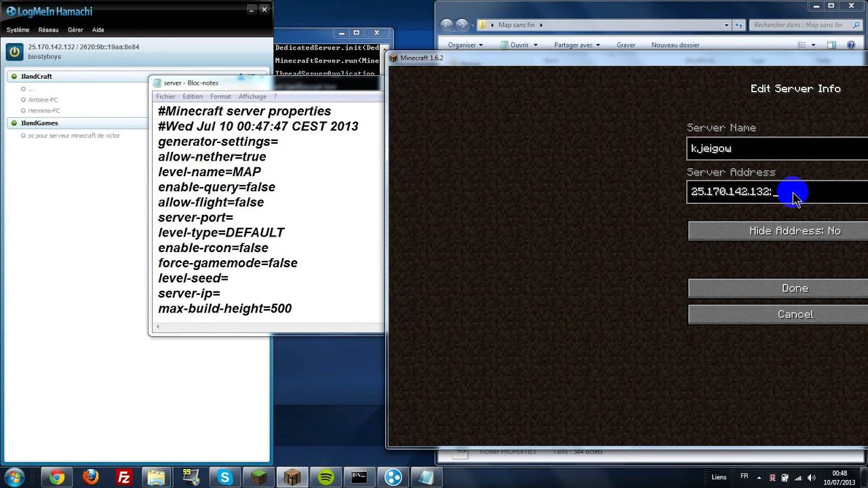Switch to Notepad taskbar icon
Image resolution: width=868 pixels, height=488 pixels.
click(426, 477)
